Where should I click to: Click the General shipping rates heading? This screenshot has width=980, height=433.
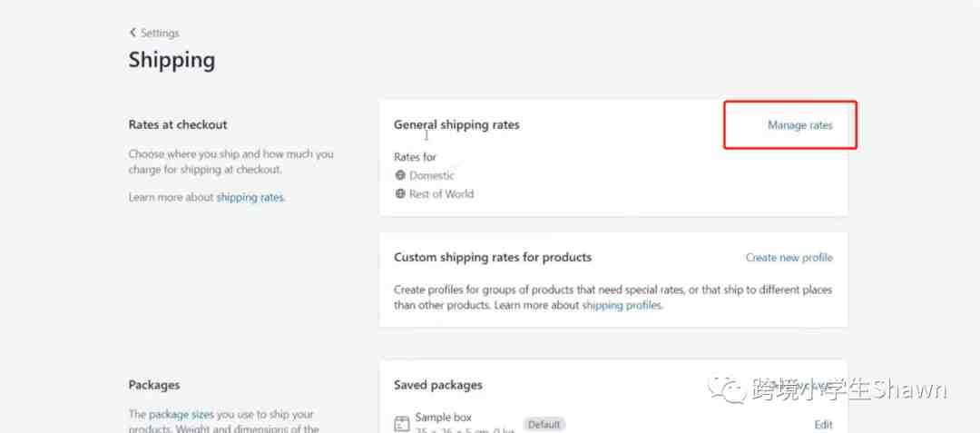coord(456,124)
